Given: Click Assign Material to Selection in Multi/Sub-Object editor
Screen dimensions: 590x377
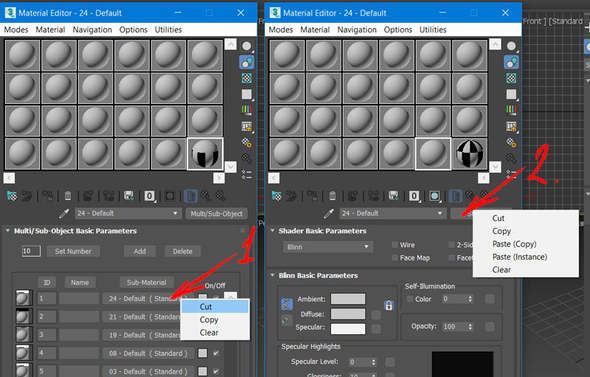Looking at the screenshot, I should point(47,196).
